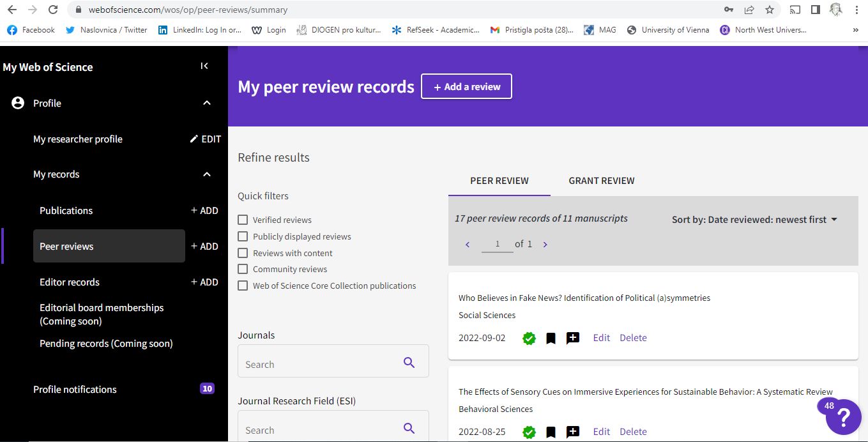Click the search magnifier in Journals field

coord(409,363)
